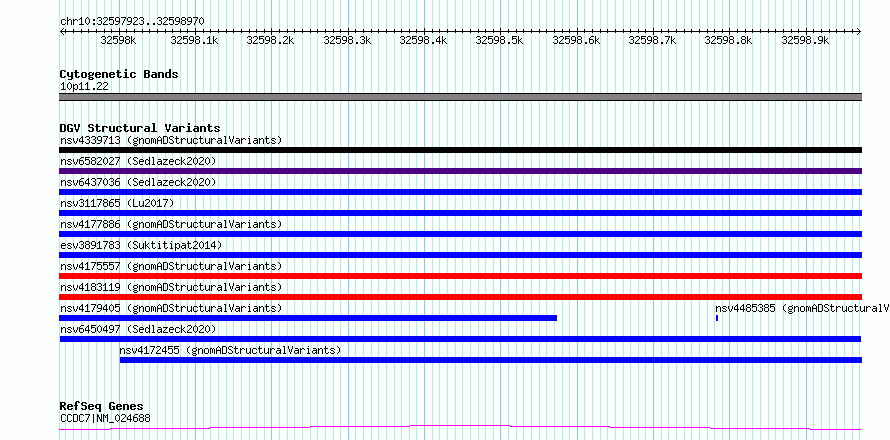This screenshot has width=890, height=440.
Task: Click the blue nsv3117865 variant bar
Action: coord(461,213)
